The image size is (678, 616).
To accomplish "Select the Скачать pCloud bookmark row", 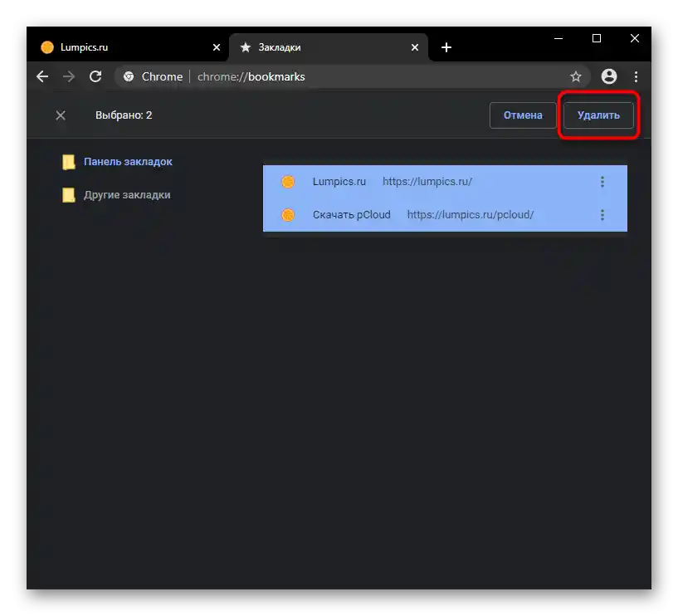I will [445, 215].
